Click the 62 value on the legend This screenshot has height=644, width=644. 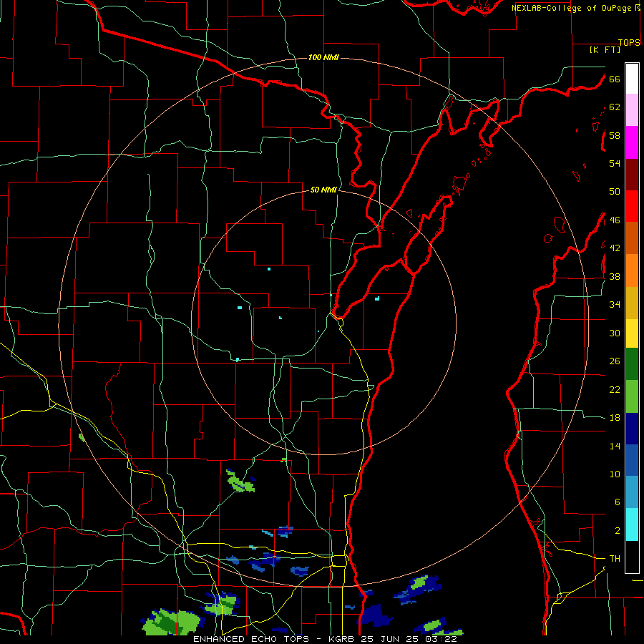615,107
